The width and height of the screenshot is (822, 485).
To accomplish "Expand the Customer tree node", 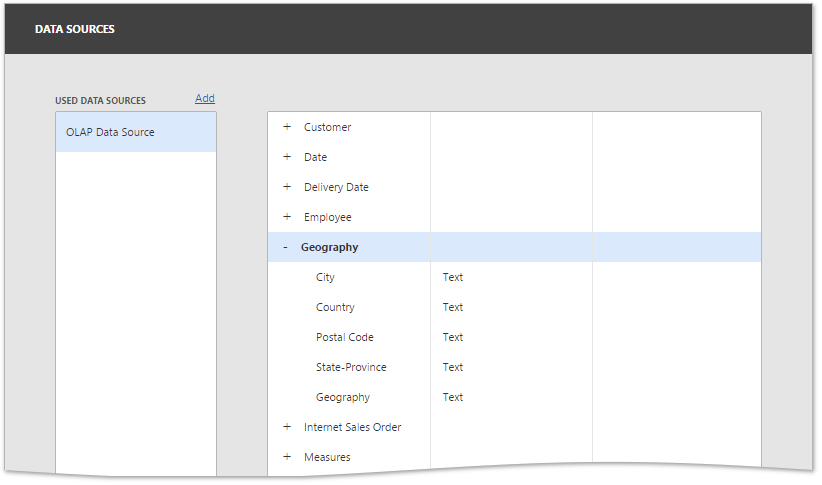I will [287, 127].
